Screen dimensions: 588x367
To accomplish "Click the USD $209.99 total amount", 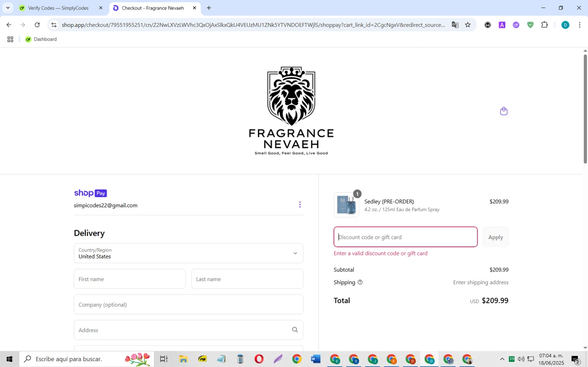I will coord(489,301).
